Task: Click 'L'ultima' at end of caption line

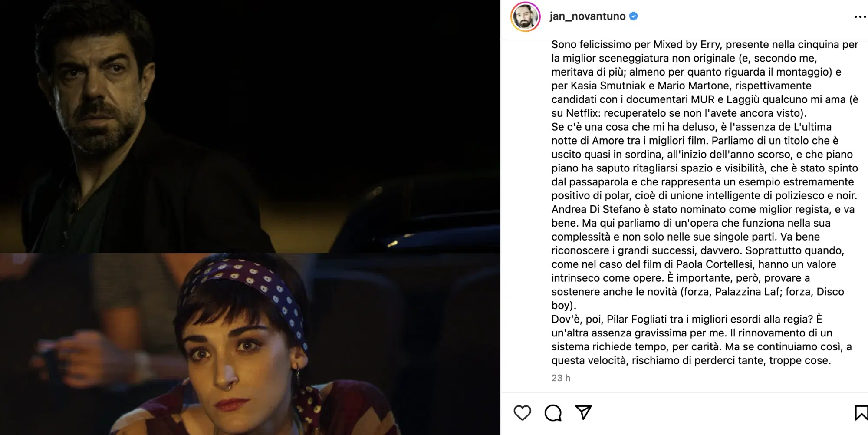Action: (x=812, y=127)
